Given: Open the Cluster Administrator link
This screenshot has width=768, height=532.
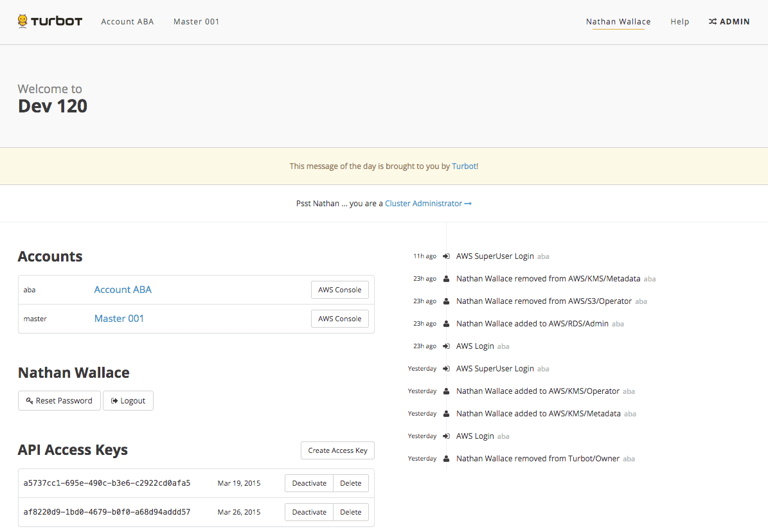Looking at the screenshot, I should (428, 203).
